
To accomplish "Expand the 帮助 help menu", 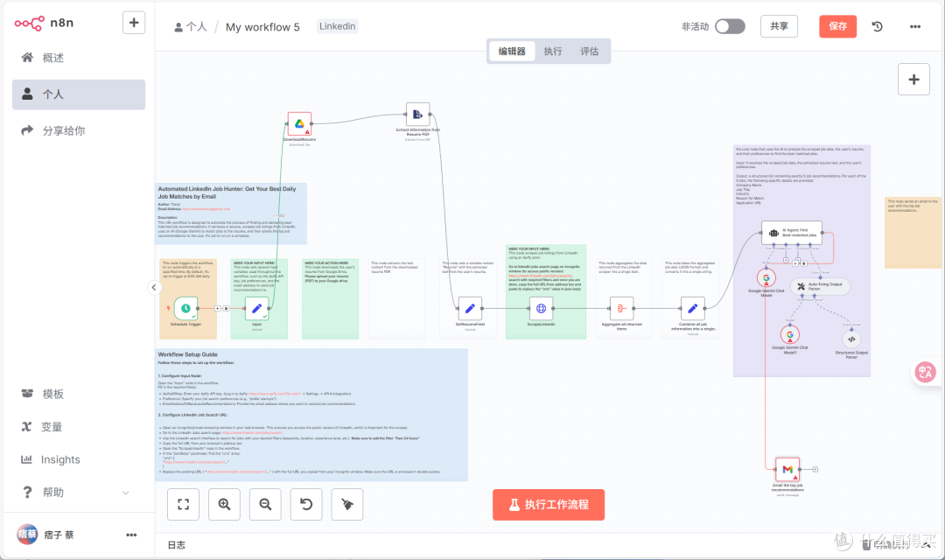I will point(79,493).
